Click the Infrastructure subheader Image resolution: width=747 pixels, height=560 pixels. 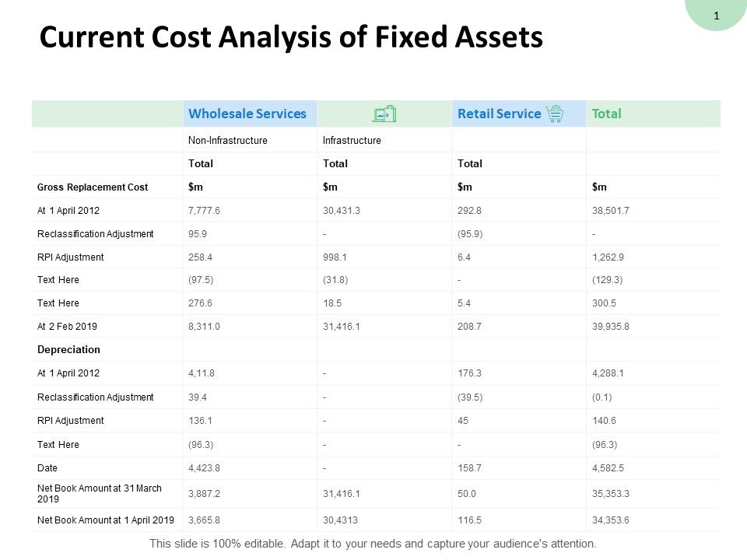352,141
